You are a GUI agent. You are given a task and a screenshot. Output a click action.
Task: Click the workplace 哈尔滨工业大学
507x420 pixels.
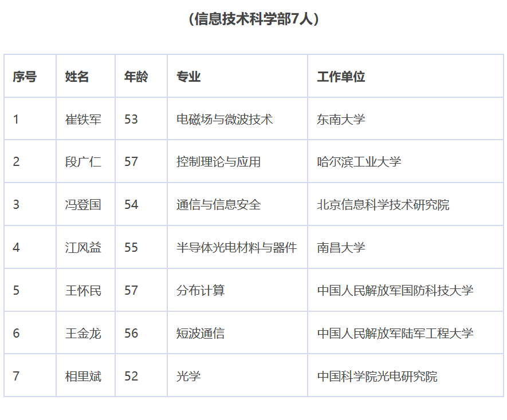click(359, 162)
